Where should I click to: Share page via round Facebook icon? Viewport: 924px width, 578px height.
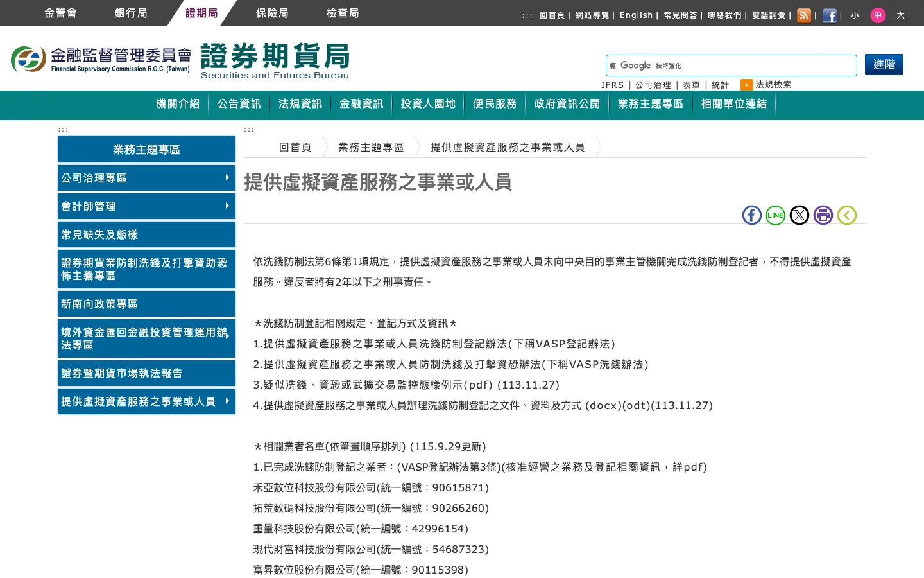tap(752, 215)
